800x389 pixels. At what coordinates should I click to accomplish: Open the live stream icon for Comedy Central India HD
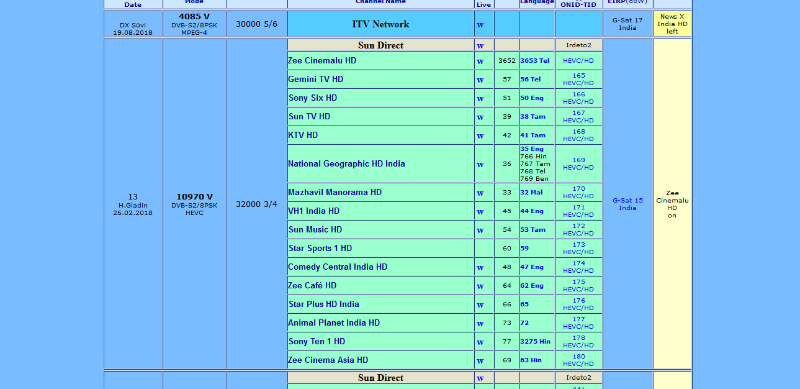click(480, 268)
